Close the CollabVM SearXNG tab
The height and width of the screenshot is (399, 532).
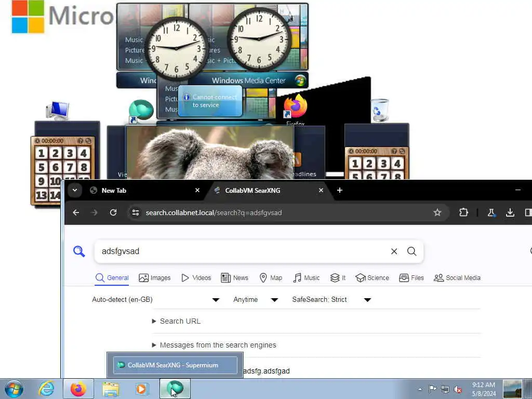click(x=321, y=190)
